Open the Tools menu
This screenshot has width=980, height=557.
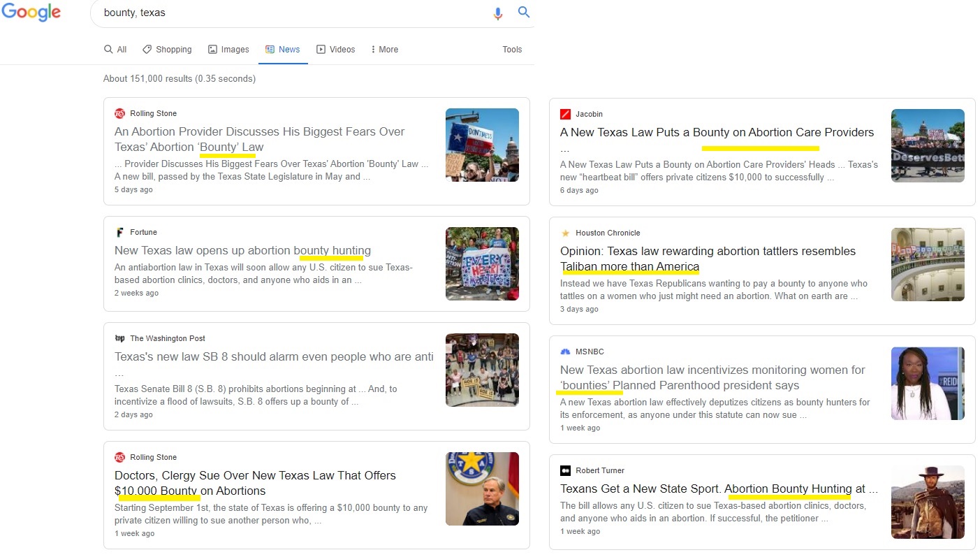512,50
